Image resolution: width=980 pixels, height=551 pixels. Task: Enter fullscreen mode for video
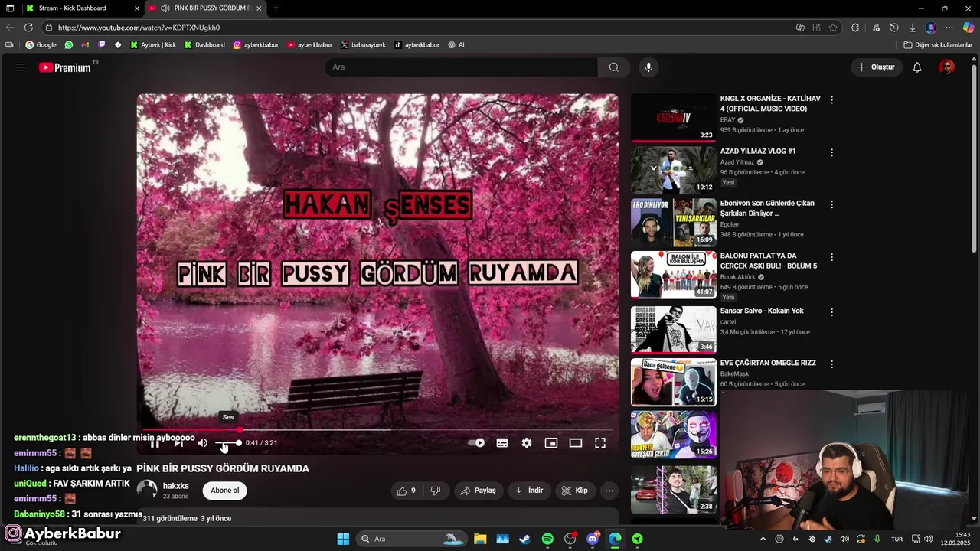600,443
